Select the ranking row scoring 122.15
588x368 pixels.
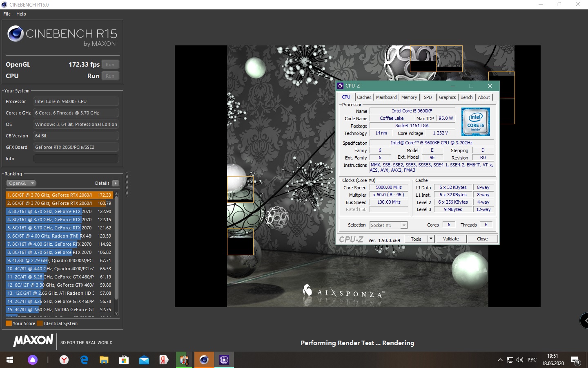[x=59, y=220]
